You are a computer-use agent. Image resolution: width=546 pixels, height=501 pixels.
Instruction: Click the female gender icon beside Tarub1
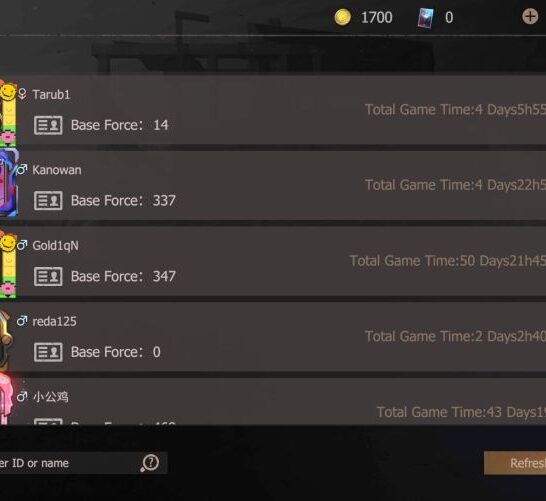[x=22, y=94]
